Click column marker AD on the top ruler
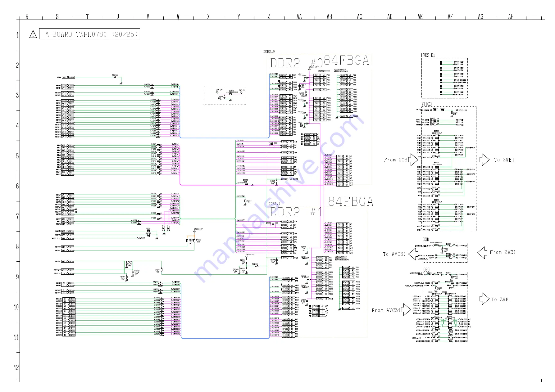This screenshot has width=555, height=392. click(390, 16)
